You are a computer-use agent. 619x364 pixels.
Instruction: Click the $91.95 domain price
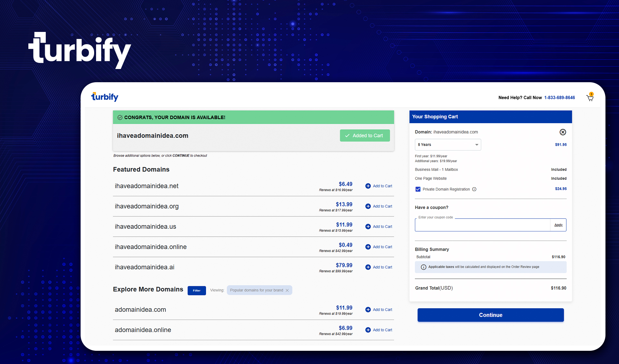(x=561, y=145)
